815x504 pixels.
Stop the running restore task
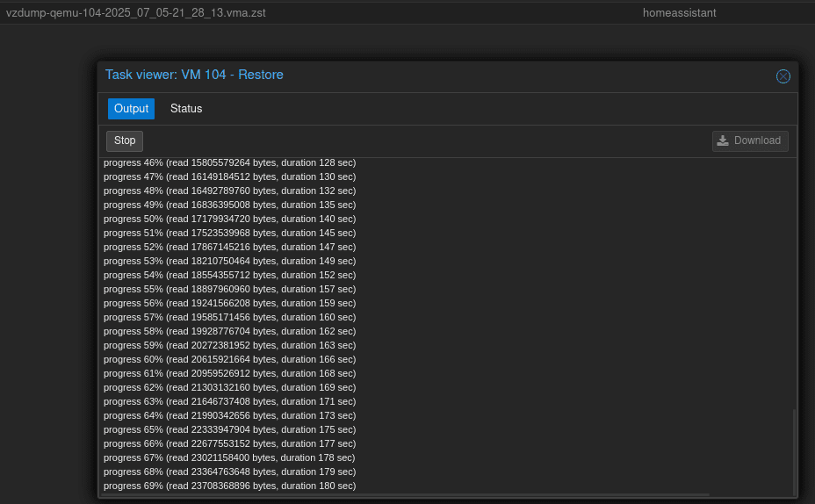pos(125,140)
